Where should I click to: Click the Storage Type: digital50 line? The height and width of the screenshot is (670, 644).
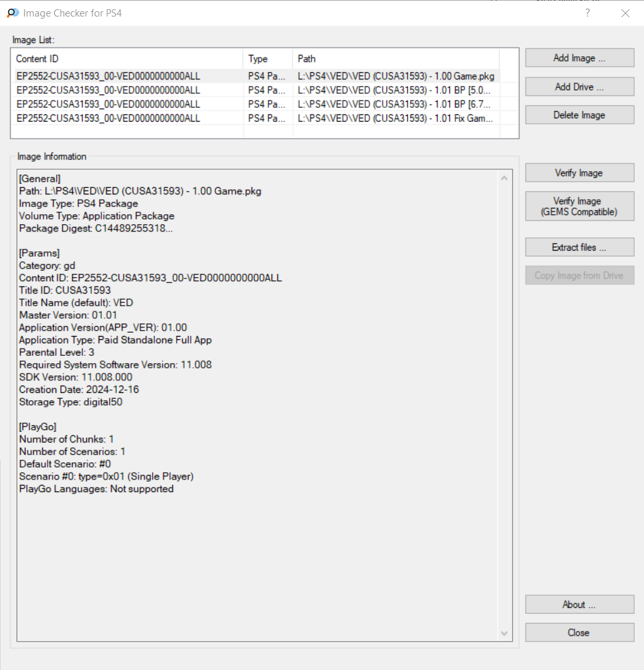click(71, 401)
